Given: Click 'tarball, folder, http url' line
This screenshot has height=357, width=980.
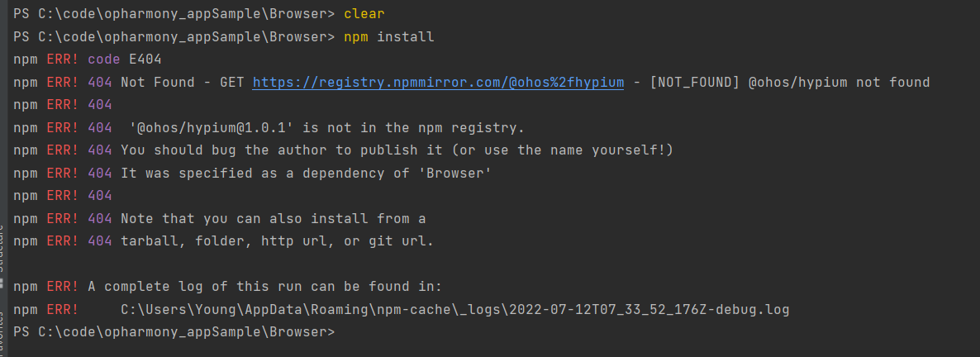Looking at the screenshot, I should pyautogui.click(x=277, y=241).
